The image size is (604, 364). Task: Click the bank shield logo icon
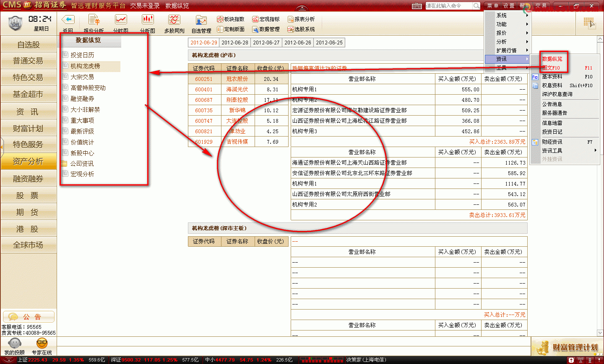[15, 23]
